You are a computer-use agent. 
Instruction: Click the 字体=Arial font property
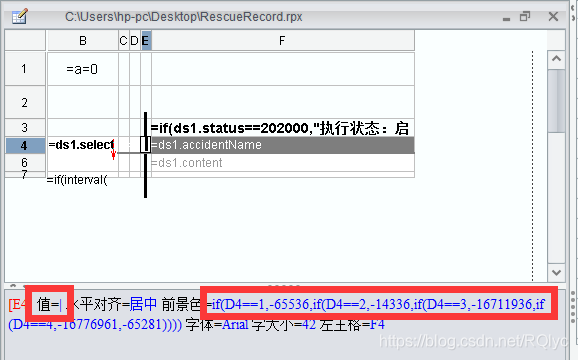pyautogui.click(x=217, y=325)
